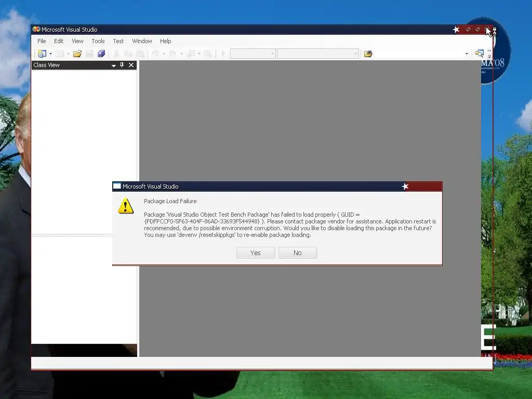Click the Undo arrow icon

(155, 54)
